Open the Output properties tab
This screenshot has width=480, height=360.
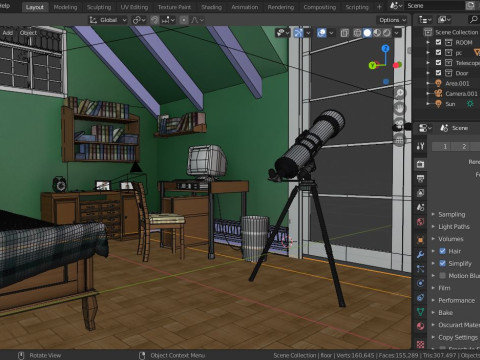point(420,178)
